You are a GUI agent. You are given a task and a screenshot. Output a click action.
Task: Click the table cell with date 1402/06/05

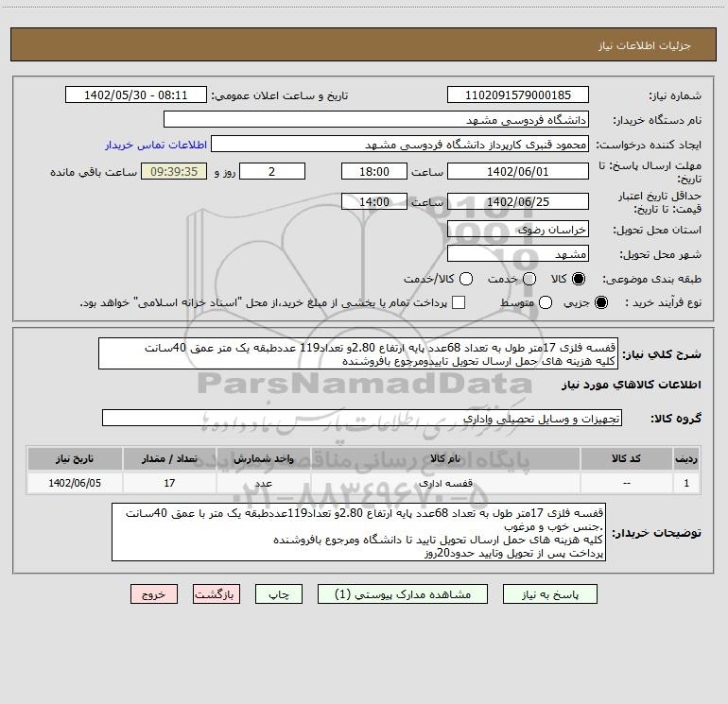75,483
